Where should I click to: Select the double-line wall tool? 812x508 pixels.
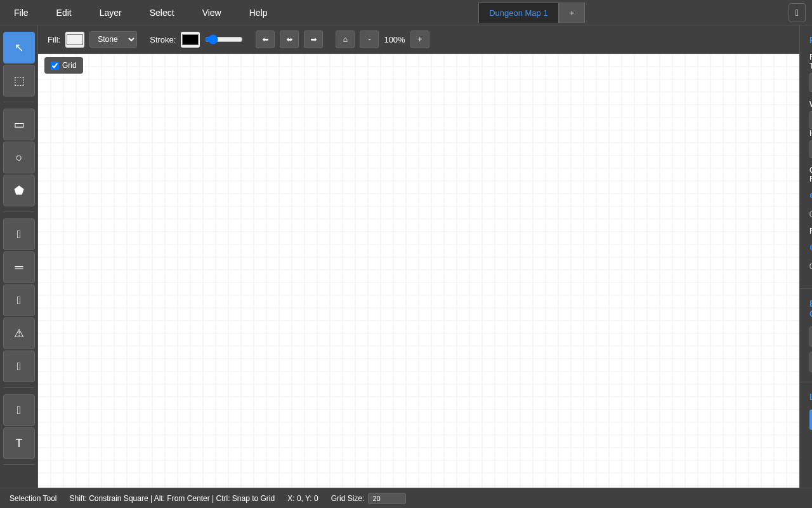19,267
